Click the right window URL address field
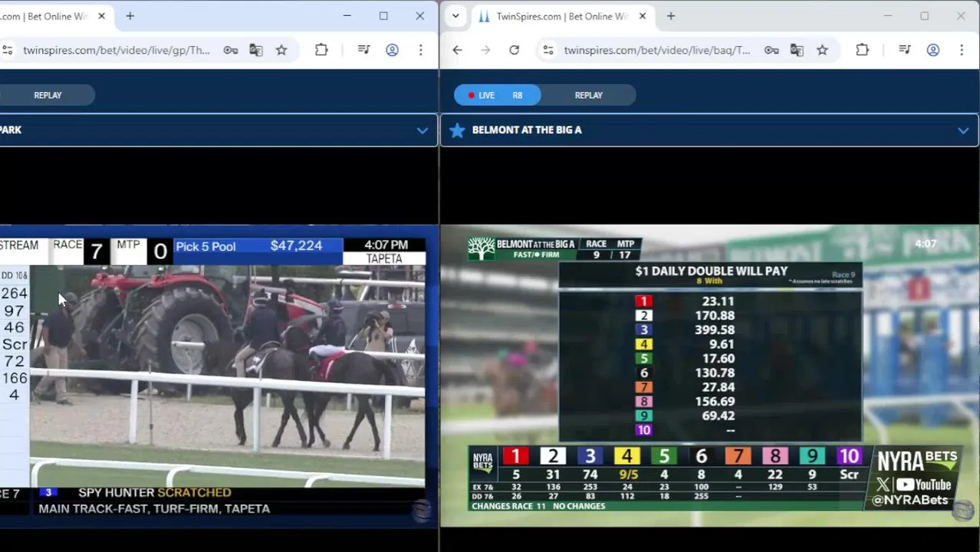Screen dimensions: 980x552 657,50
